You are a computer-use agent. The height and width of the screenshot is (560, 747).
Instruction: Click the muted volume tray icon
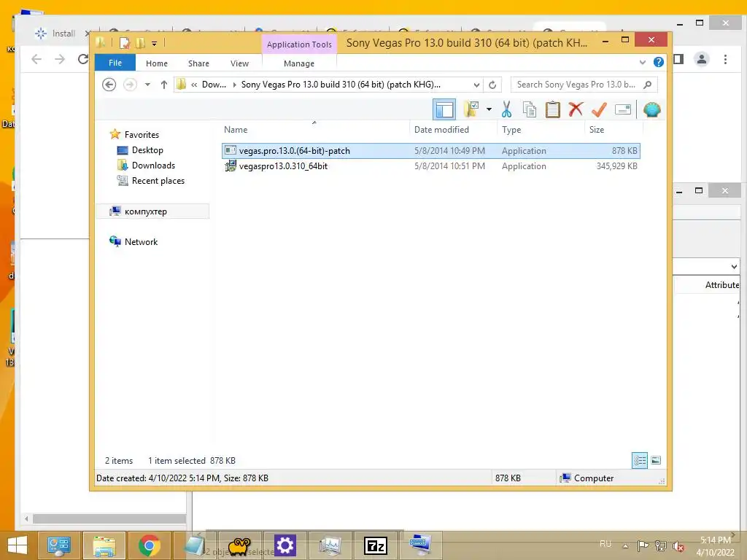click(x=678, y=545)
